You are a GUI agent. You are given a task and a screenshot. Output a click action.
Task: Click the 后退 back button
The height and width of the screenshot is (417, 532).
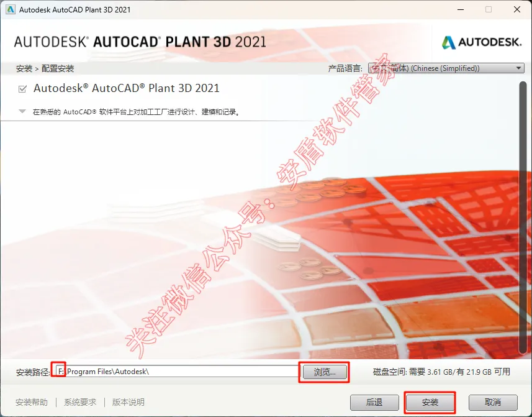coord(374,403)
